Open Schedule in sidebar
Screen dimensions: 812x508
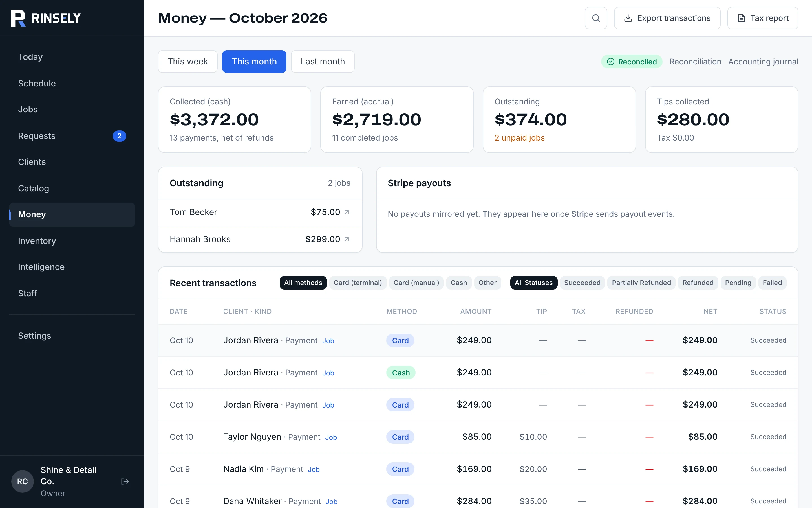72,83
